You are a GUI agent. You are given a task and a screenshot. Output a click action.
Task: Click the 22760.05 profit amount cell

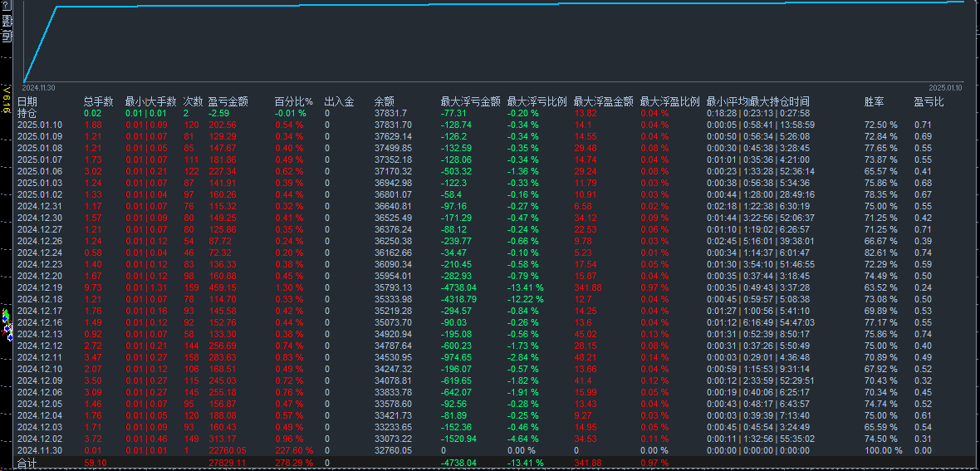(228, 450)
